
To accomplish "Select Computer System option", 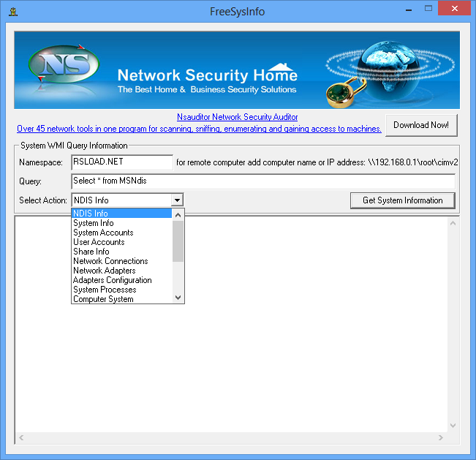I will pyautogui.click(x=122, y=299).
